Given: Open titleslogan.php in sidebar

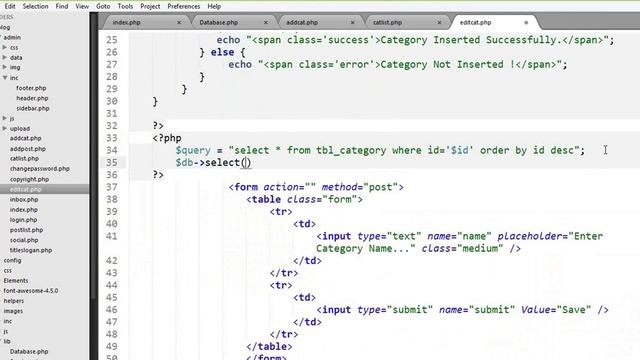Looking at the screenshot, I should click(31, 250).
